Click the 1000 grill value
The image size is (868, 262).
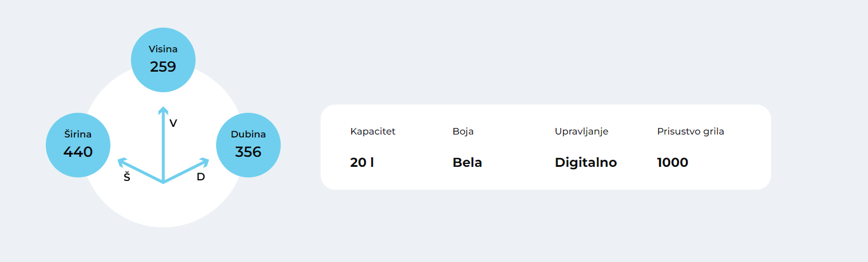click(672, 163)
